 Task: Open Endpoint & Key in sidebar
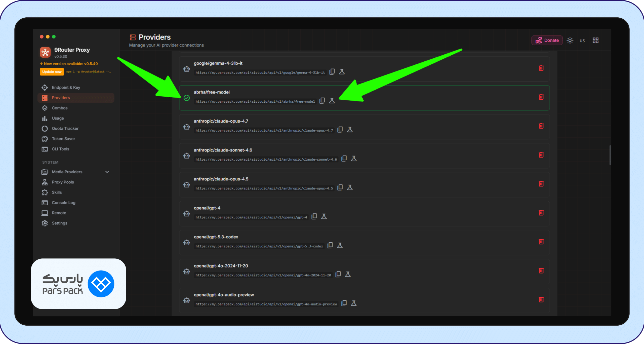click(76, 88)
